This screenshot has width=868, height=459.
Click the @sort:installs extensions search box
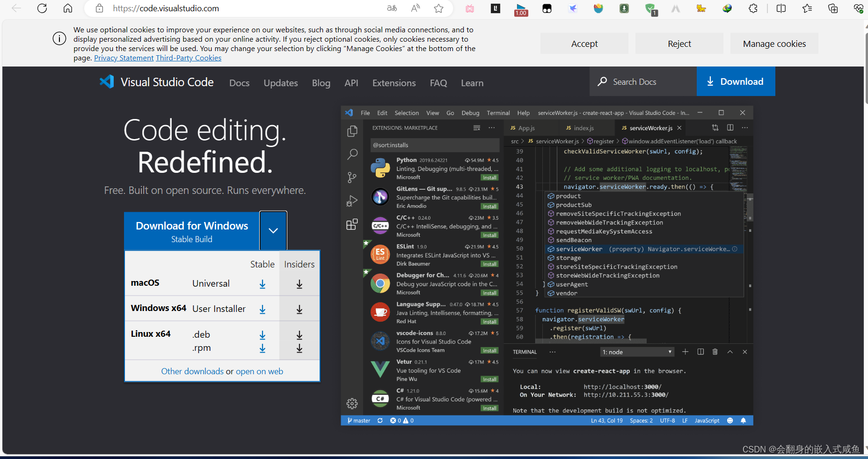point(435,145)
